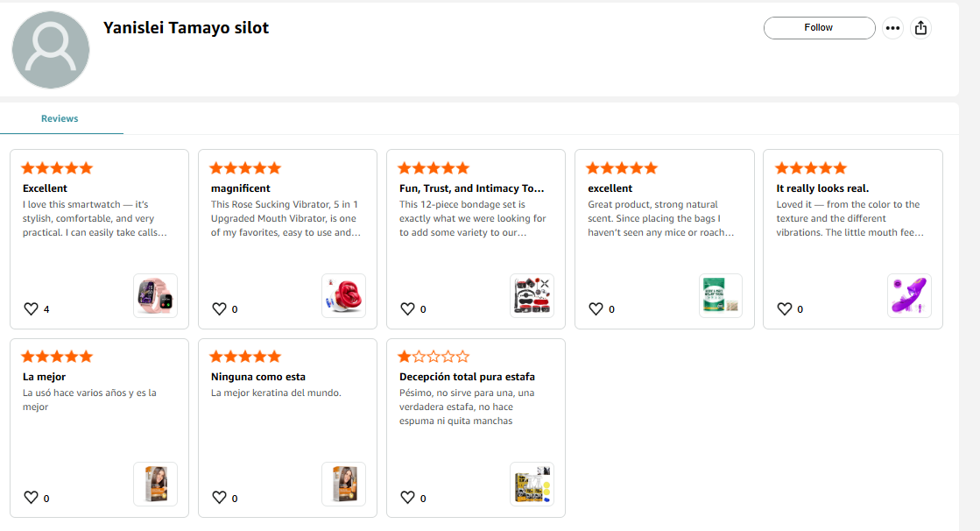Screen dimensions: 980x531
Task: Open hair keratin thumbnail in "La mejor" review
Action: click(155, 484)
